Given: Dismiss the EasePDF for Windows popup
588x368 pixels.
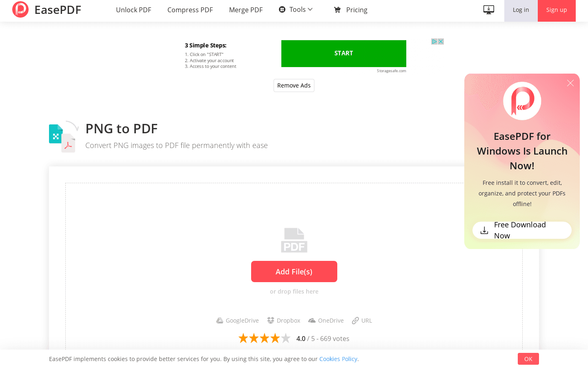Looking at the screenshot, I should coord(570,83).
